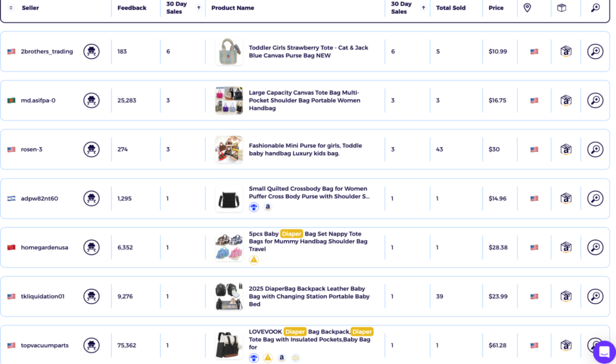This screenshot has width=616, height=364.
Task: Find LOVEVOOK Diaper Bag on Amazon
Action: (x=565, y=345)
